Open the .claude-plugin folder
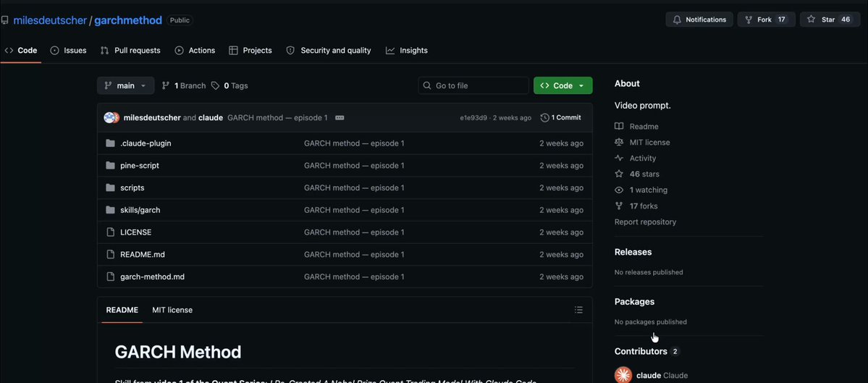This screenshot has height=383, width=868. (146, 143)
